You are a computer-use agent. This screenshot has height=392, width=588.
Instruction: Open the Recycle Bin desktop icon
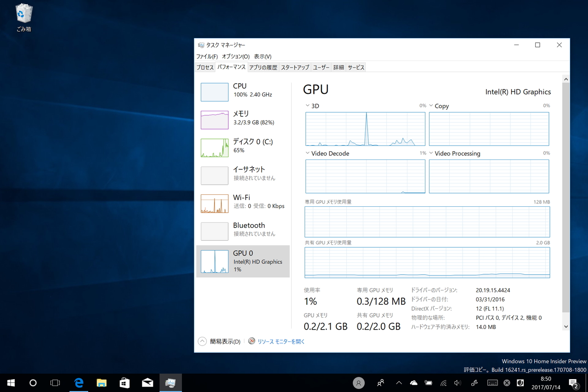pos(24,18)
